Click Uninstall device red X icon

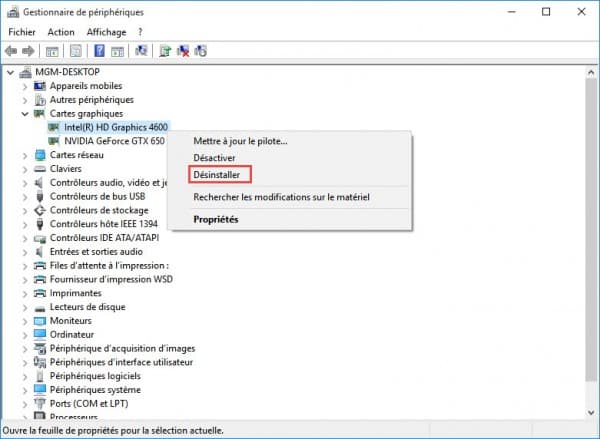click(x=183, y=51)
